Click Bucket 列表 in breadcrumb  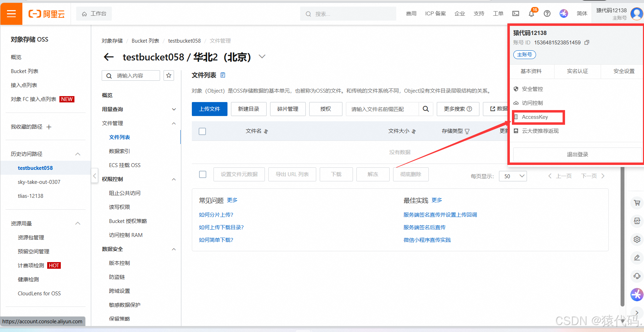[145, 41]
